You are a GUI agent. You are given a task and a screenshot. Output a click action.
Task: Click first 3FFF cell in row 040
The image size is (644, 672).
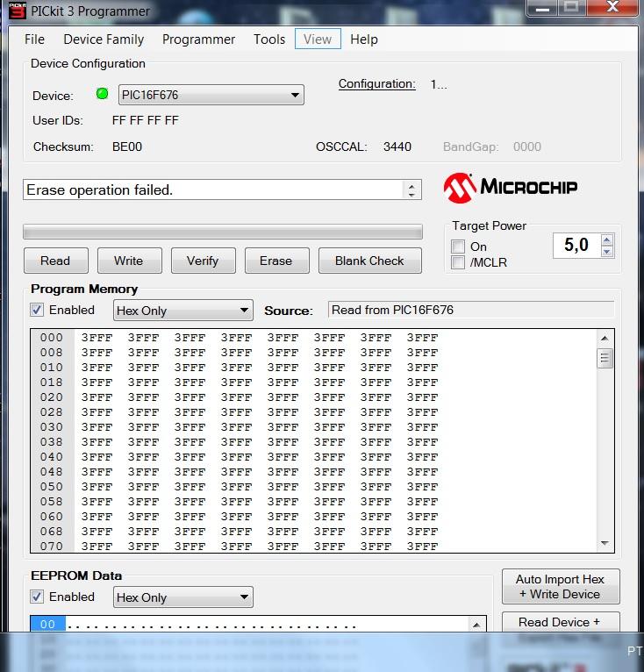tap(97, 457)
